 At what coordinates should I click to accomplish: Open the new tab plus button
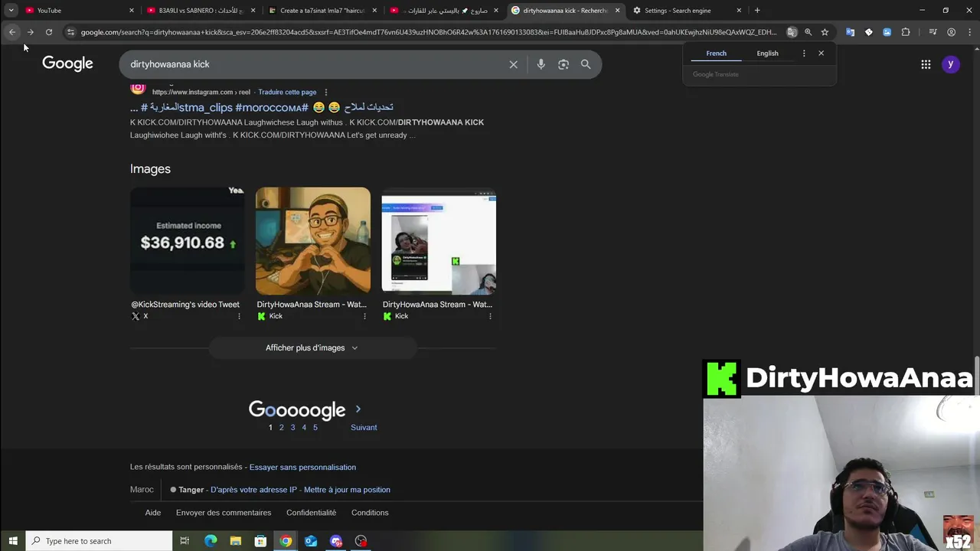pos(757,10)
